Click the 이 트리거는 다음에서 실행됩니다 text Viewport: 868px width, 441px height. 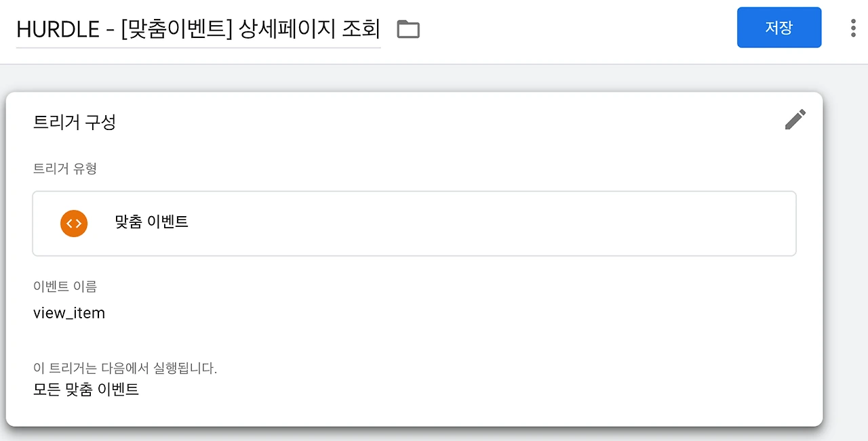click(125, 369)
